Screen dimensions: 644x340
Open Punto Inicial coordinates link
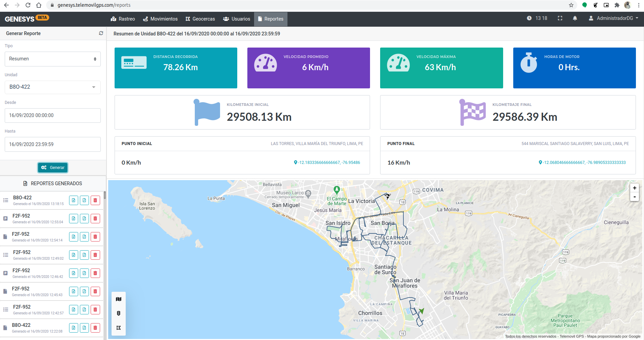(x=327, y=163)
